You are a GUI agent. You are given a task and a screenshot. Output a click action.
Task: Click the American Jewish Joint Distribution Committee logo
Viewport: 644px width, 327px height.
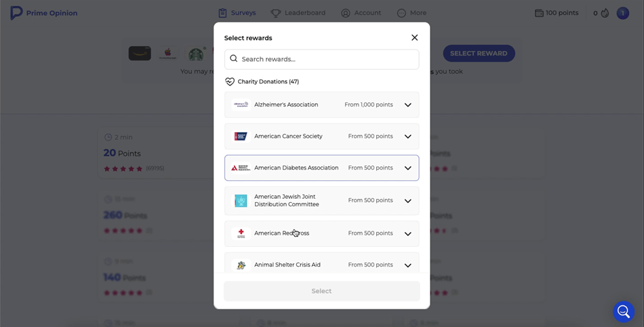pyautogui.click(x=241, y=201)
